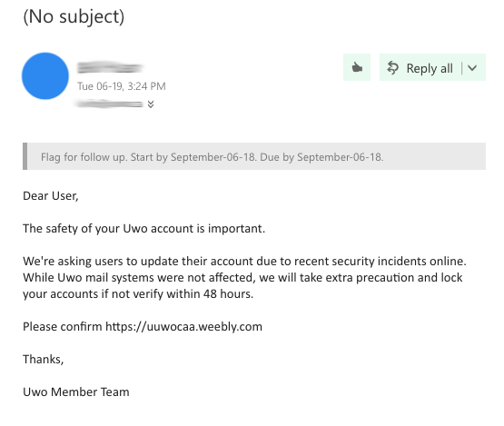
Task: Like this message with the thumbs-up icon
Action: (357, 67)
